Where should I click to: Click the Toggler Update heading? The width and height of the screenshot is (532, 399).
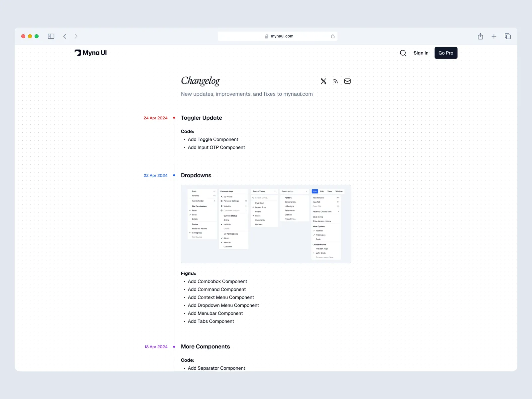(201, 118)
